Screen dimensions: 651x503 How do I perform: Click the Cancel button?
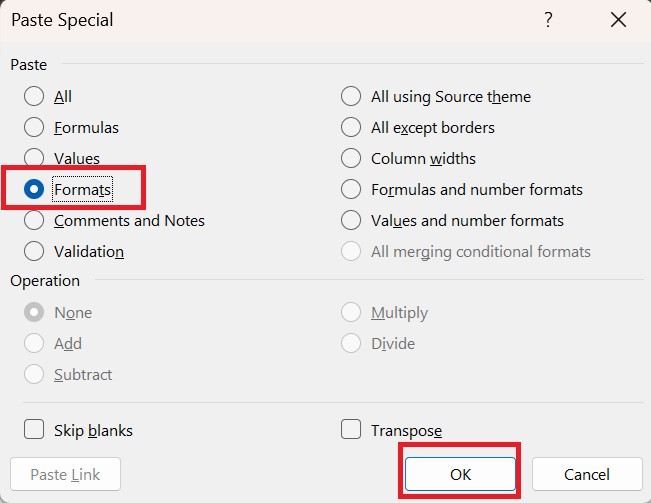tap(586, 474)
